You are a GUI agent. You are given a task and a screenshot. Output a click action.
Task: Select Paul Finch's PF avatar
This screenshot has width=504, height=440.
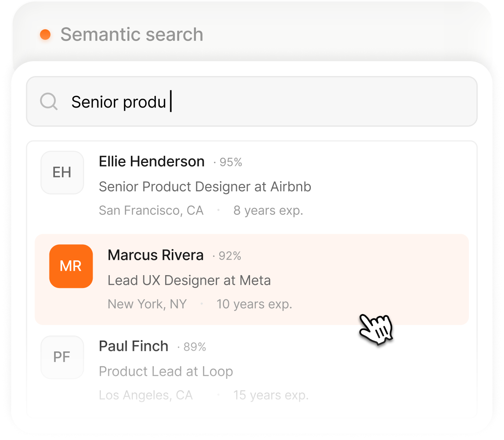(62, 357)
